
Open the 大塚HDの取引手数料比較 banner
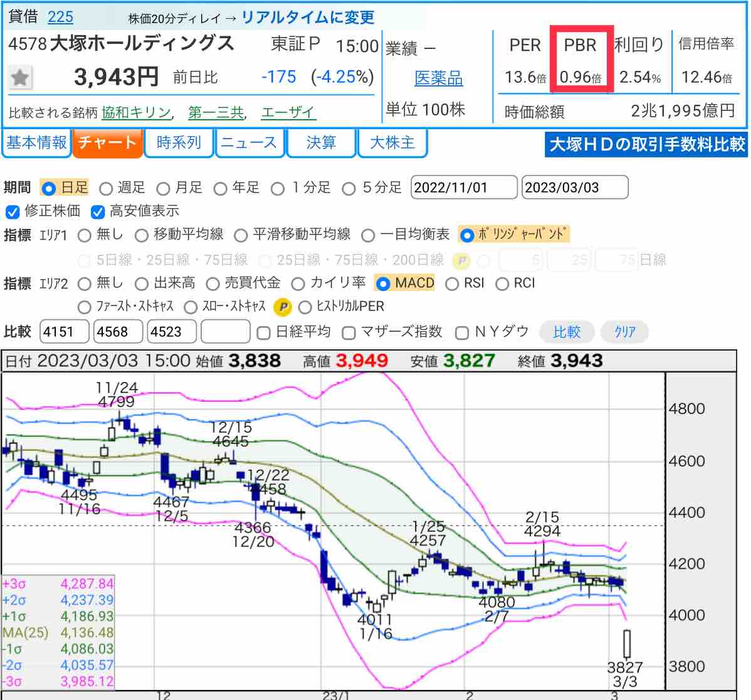click(x=646, y=145)
